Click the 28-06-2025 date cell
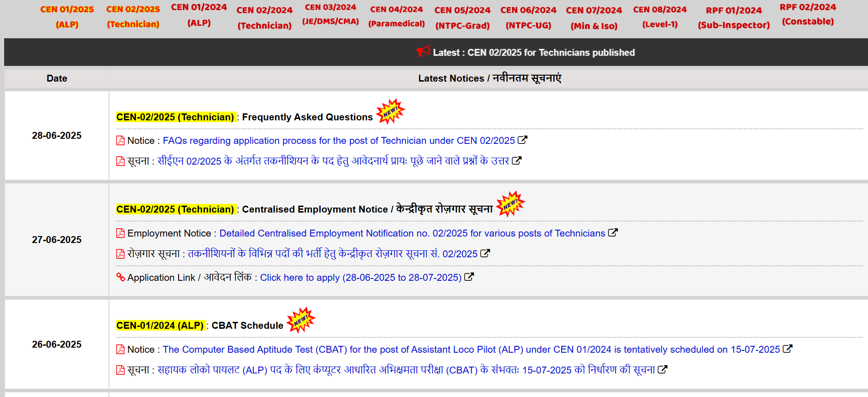The height and width of the screenshot is (397, 868). pos(57,136)
